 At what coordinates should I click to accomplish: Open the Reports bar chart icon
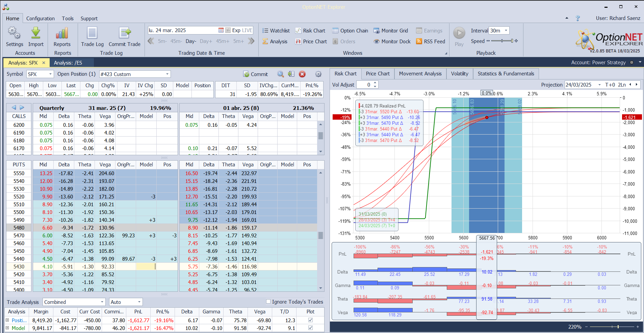62,33
